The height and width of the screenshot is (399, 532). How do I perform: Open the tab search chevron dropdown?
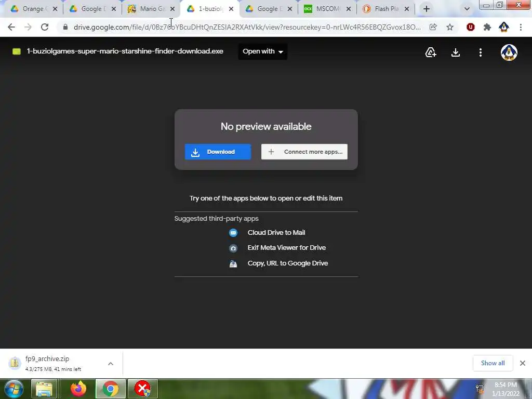pos(467,9)
